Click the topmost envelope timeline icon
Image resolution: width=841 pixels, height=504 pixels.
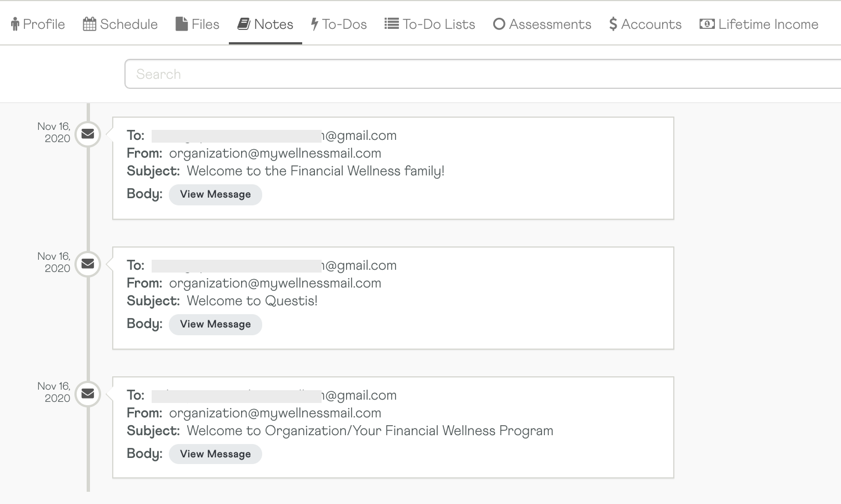(87, 134)
